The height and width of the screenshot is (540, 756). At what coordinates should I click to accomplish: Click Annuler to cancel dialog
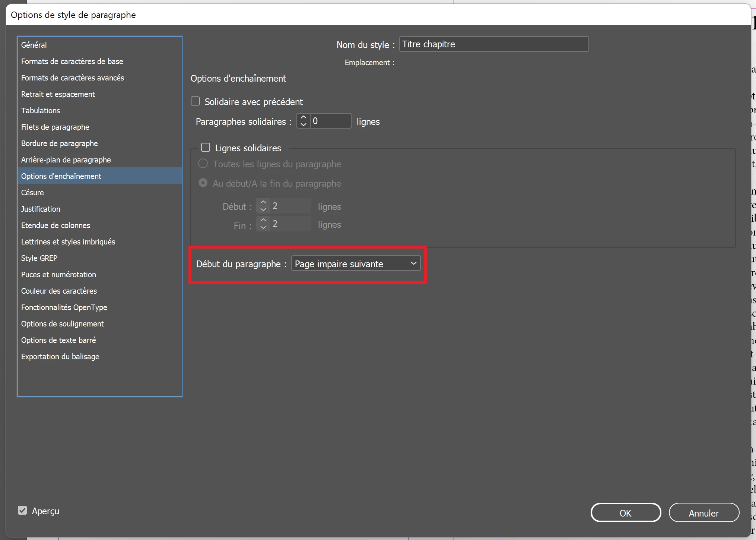click(703, 513)
